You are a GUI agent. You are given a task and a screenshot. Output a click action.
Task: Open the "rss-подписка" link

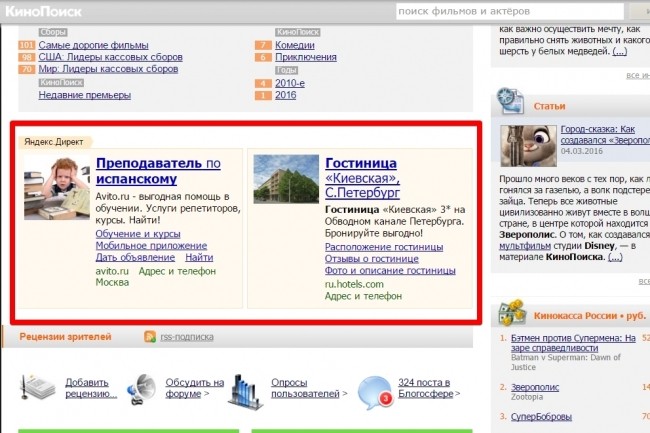(x=187, y=337)
